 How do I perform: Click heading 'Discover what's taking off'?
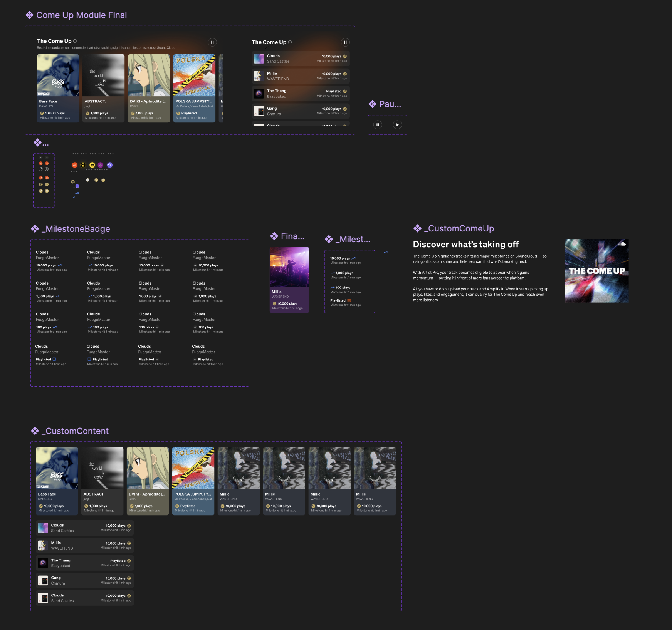click(466, 245)
